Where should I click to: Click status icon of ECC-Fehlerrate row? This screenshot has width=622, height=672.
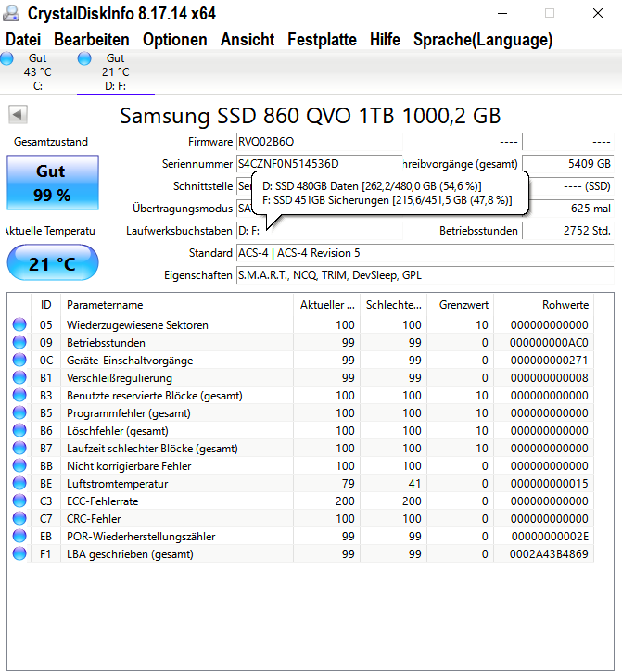19,501
